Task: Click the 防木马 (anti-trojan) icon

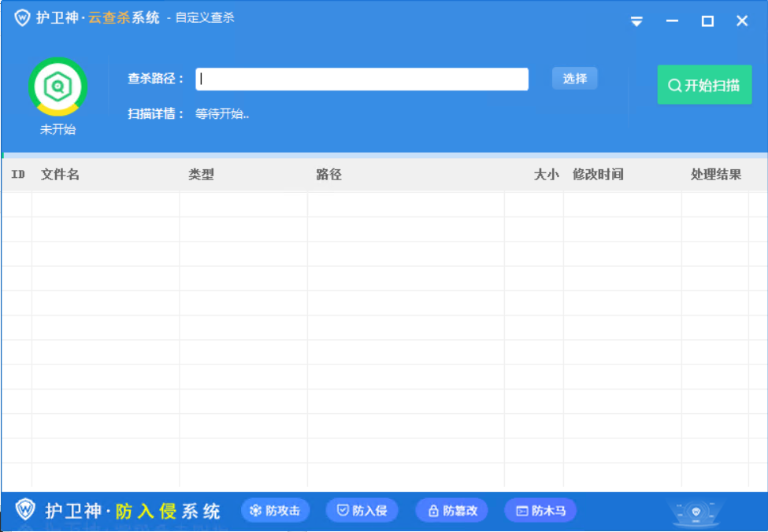Action: click(x=523, y=510)
